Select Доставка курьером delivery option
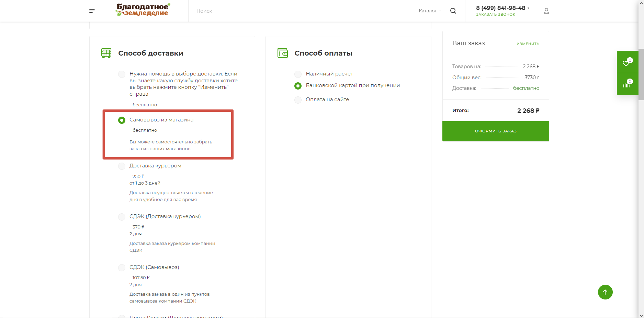Viewport: 644px width, 318px height. coord(122,166)
